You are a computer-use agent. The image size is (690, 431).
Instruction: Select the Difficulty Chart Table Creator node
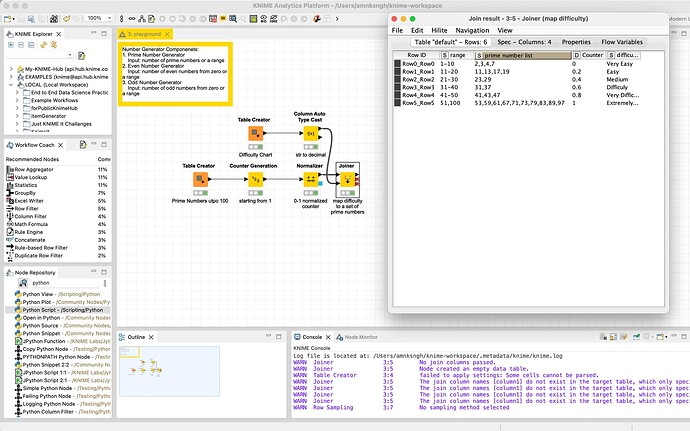click(x=255, y=133)
